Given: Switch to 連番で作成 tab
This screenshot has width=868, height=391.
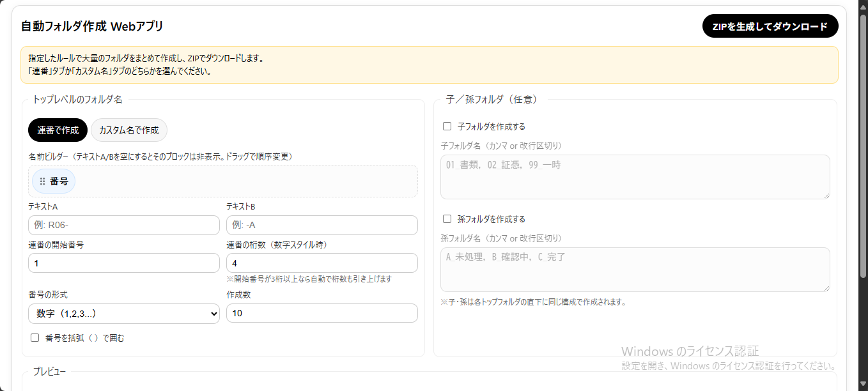Looking at the screenshot, I should click(58, 130).
